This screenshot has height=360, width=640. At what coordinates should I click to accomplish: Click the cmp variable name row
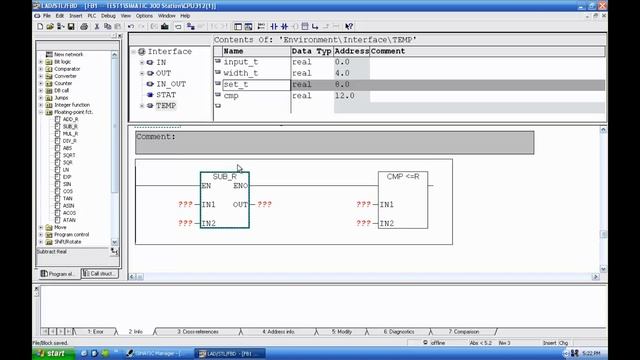click(x=231, y=96)
